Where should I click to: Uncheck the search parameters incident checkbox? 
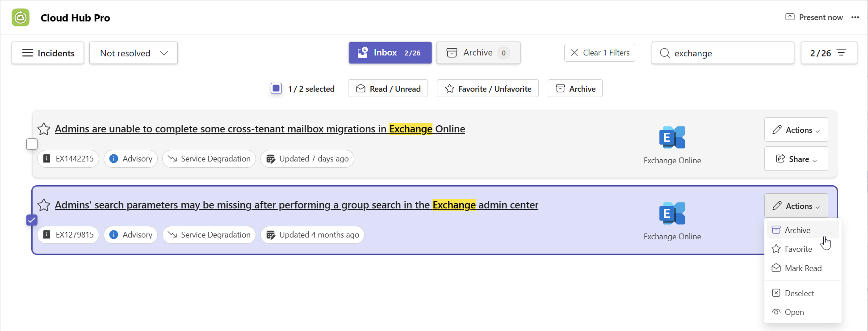tap(32, 220)
